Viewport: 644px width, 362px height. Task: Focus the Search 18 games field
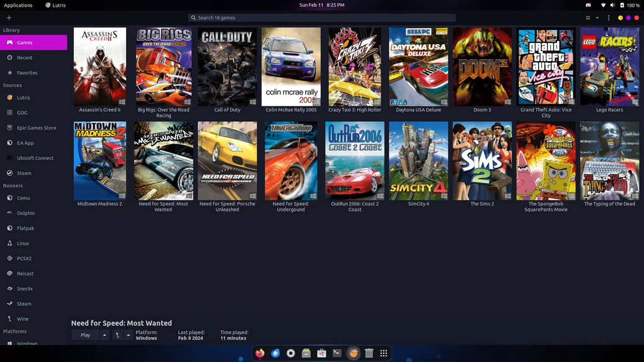point(321,17)
